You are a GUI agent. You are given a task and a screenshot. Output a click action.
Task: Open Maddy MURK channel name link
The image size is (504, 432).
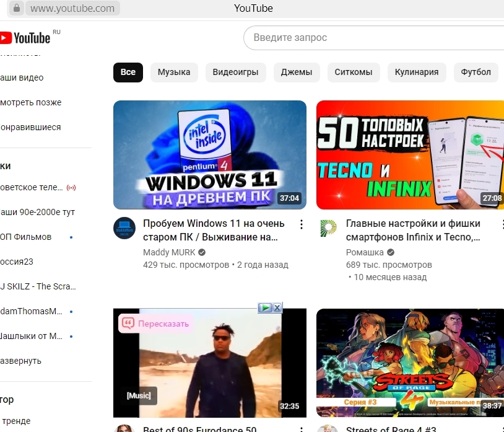169,252
